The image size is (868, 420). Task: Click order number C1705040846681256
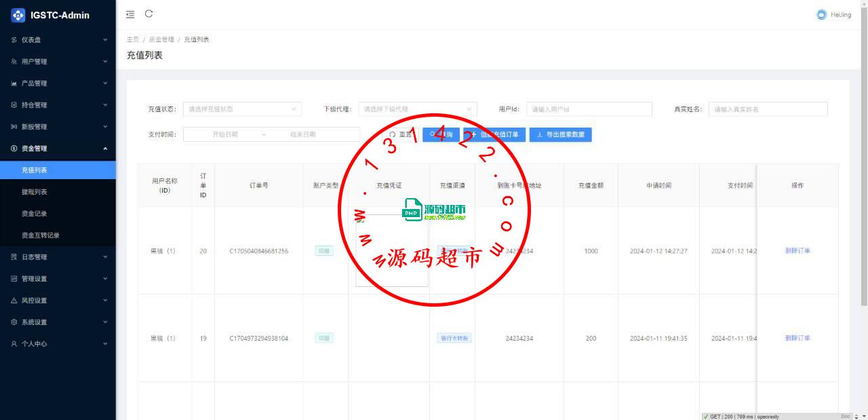pyautogui.click(x=259, y=251)
